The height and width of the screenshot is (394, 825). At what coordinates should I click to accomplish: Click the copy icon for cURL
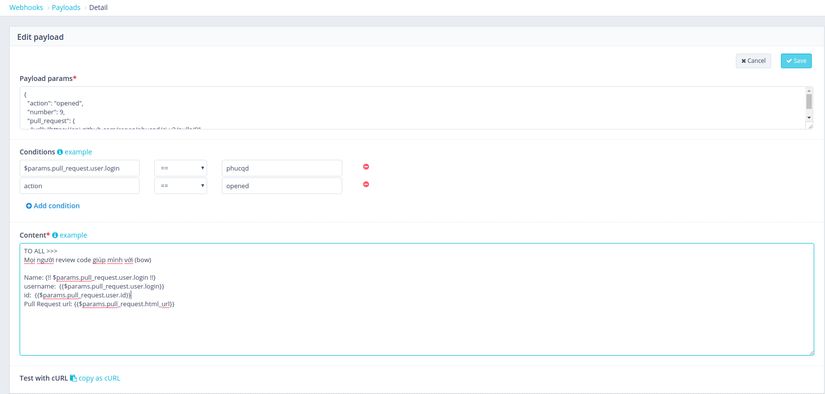[x=73, y=378]
